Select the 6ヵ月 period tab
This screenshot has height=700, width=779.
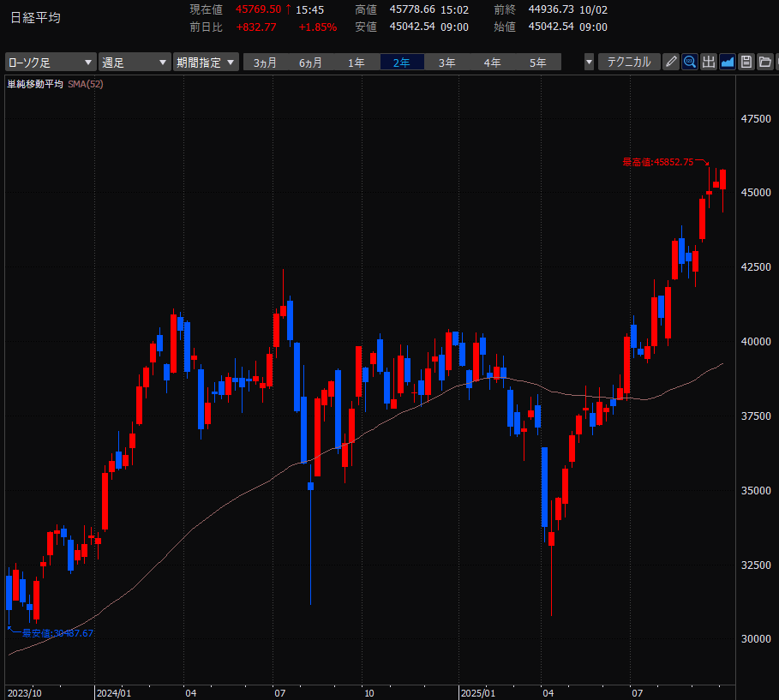(x=310, y=63)
